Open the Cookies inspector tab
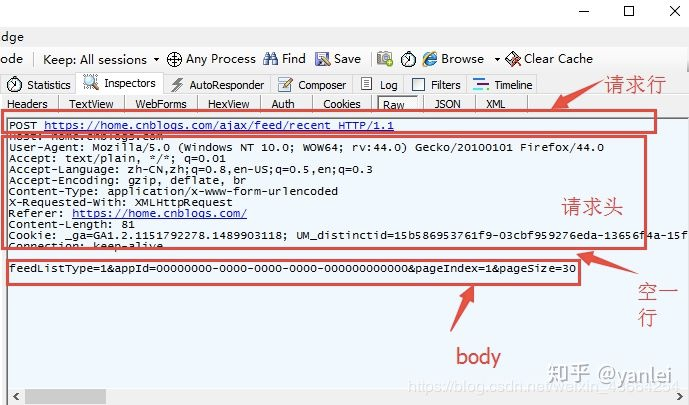 pyautogui.click(x=342, y=104)
